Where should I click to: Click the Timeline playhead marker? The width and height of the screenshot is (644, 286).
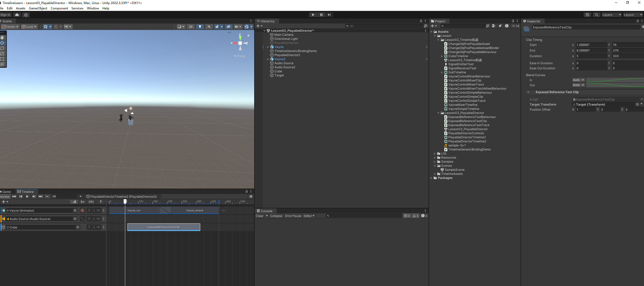click(x=125, y=201)
